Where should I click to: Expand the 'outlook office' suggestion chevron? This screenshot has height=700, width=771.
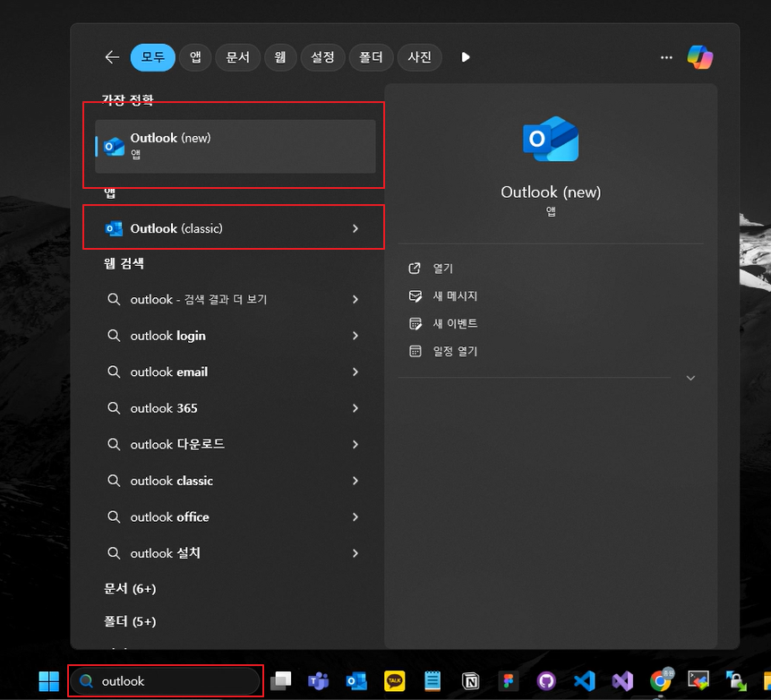pyautogui.click(x=356, y=517)
